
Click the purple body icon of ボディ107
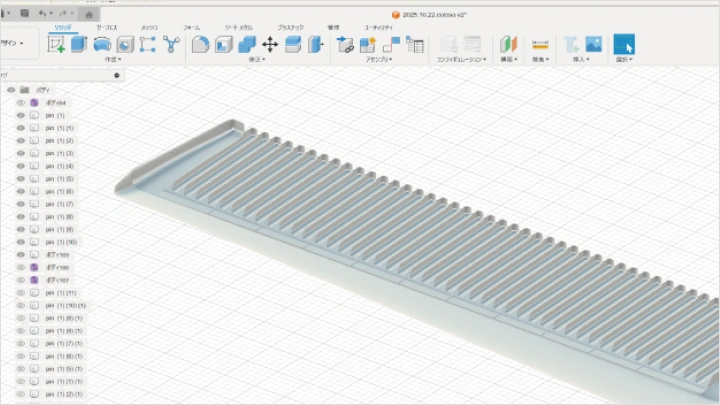[x=34, y=280]
